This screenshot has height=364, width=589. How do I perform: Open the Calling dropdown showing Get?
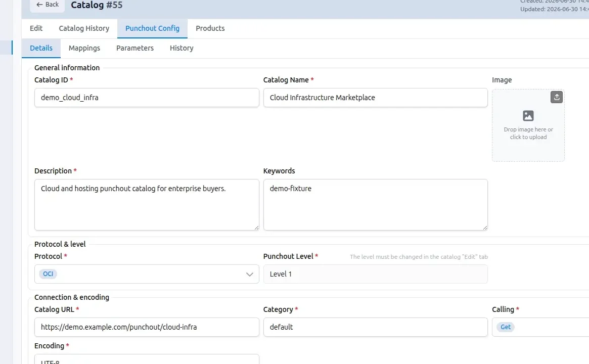pos(540,327)
